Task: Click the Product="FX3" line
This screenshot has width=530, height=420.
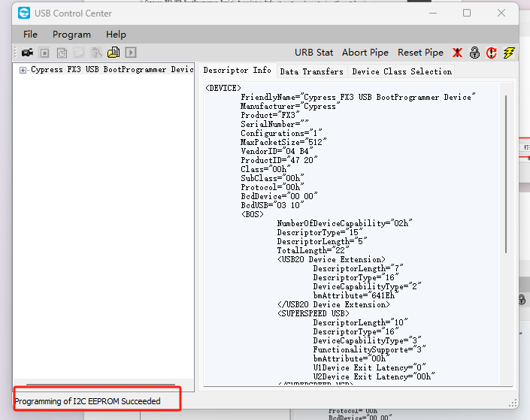Action: (270, 115)
